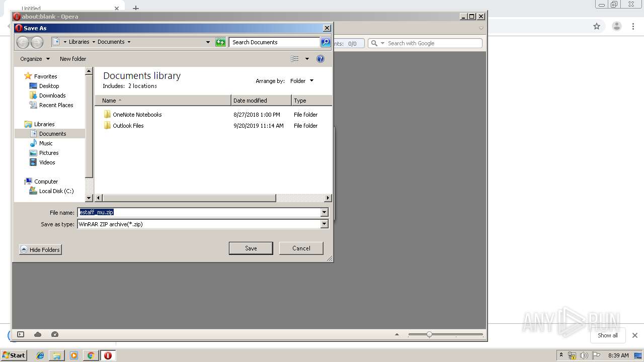Open media player from the taskbar
Image resolution: width=644 pixels, height=362 pixels.
74,355
